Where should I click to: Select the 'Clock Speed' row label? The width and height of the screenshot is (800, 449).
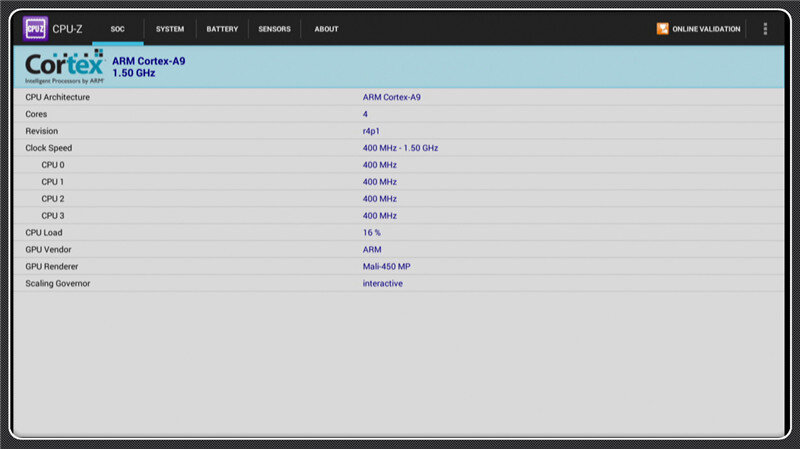click(x=48, y=148)
